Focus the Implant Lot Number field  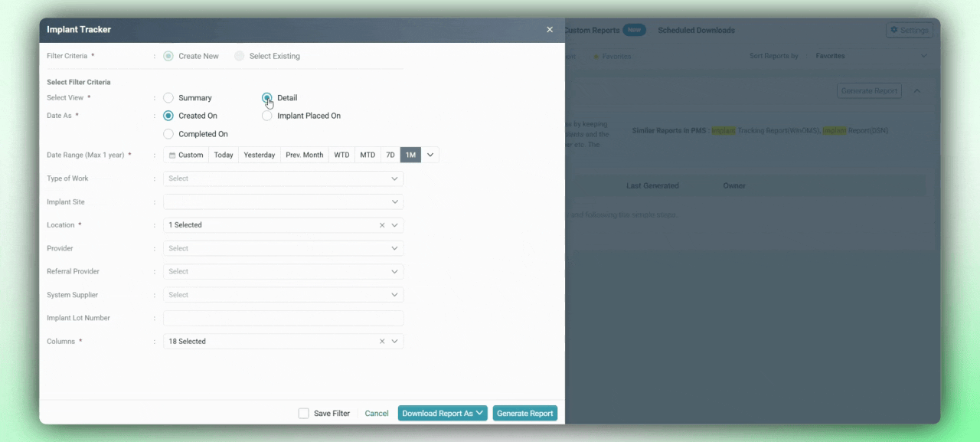pos(283,318)
